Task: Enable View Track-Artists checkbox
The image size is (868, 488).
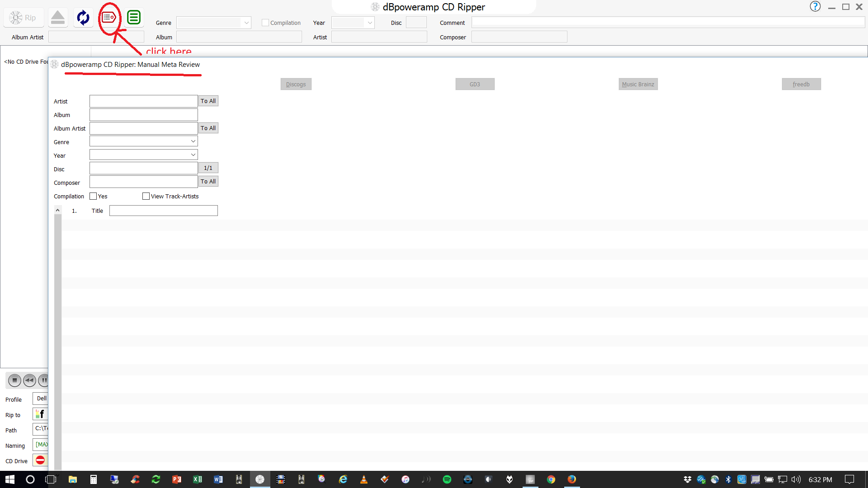Action: [x=146, y=196]
